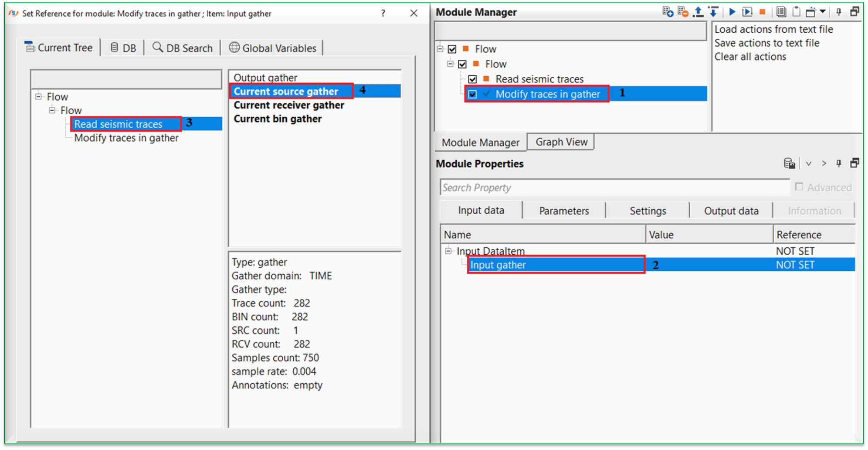This screenshot has width=868, height=450.
Task: Click Clear all actions
Action: pos(750,56)
